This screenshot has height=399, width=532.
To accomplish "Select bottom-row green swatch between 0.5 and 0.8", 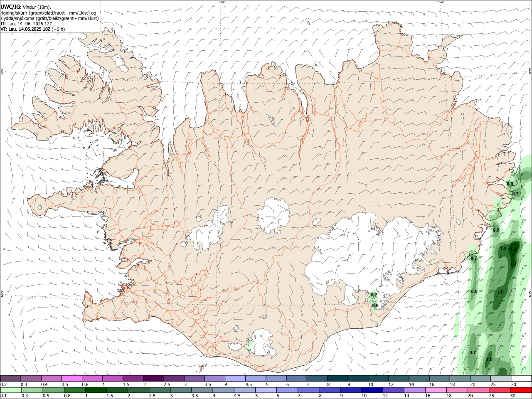I will 54,390.
